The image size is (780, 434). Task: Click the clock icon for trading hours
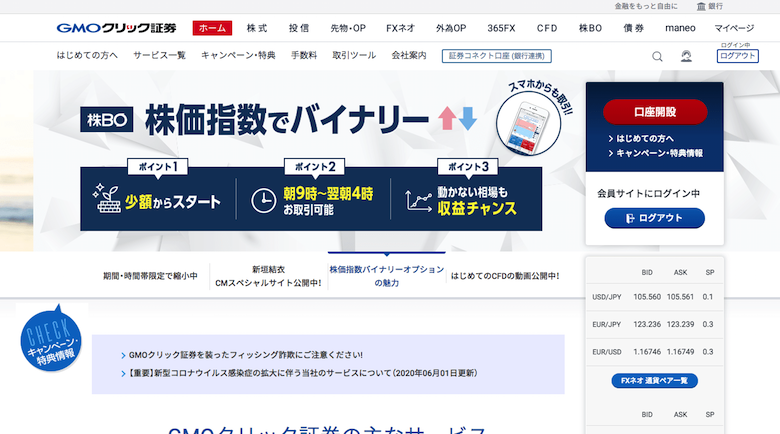pos(263,199)
